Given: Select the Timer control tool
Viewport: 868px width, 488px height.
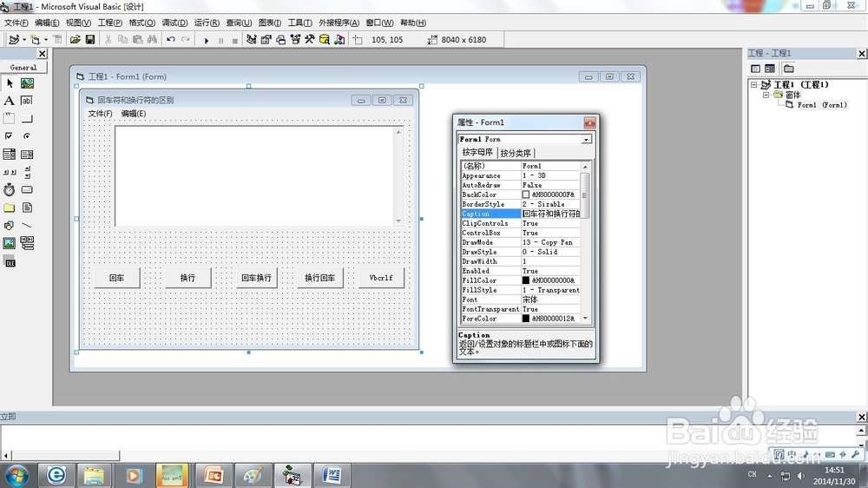Looking at the screenshot, I should coord(10,189).
